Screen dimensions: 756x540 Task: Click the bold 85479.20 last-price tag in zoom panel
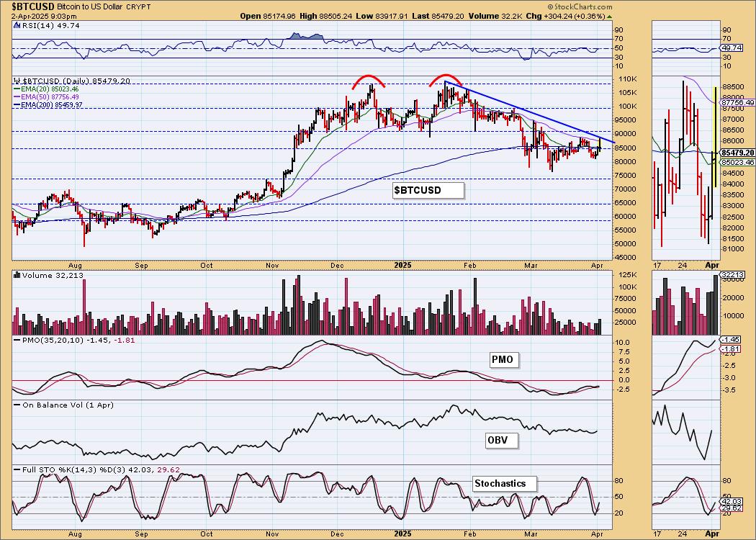coord(737,153)
